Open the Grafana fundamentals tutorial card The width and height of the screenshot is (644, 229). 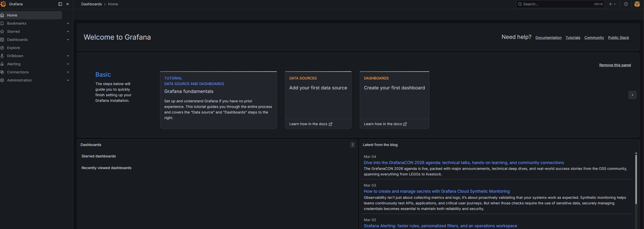[x=218, y=100]
